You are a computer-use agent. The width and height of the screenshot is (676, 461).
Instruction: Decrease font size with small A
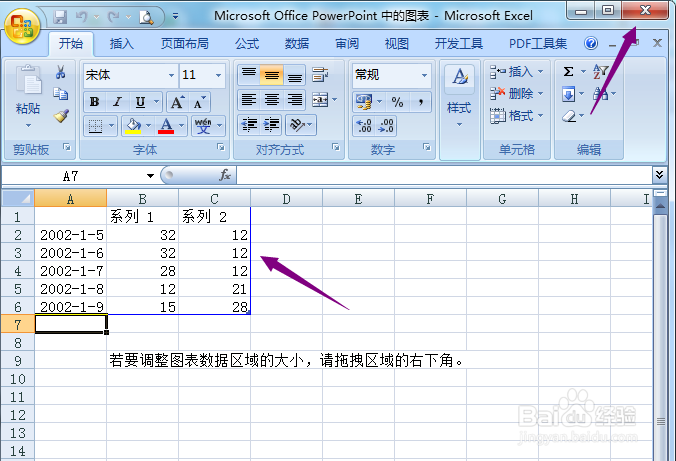point(199,102)
